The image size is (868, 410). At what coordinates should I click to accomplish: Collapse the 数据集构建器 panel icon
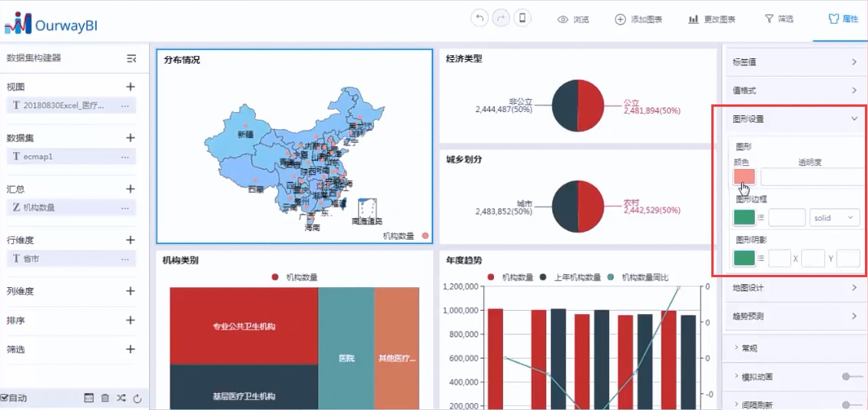tap(131, 58)
